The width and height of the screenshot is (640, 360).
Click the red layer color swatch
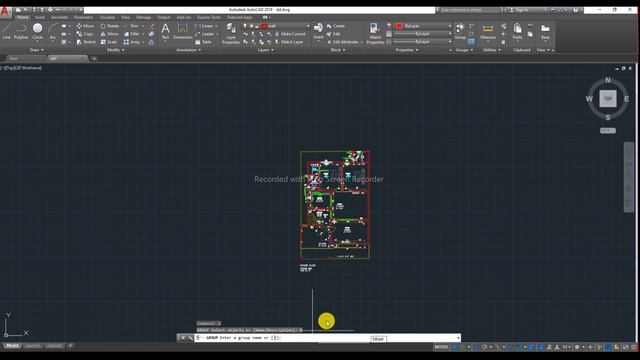264,26
